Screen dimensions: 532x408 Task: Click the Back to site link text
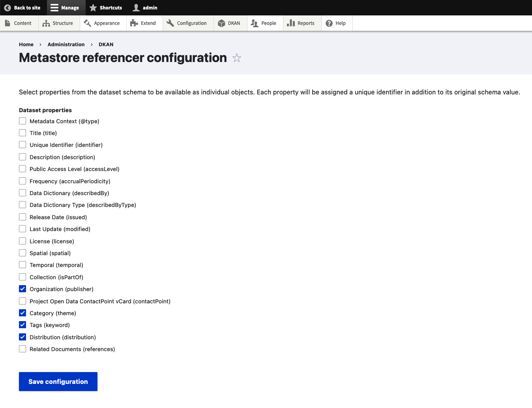pos(27,8)
